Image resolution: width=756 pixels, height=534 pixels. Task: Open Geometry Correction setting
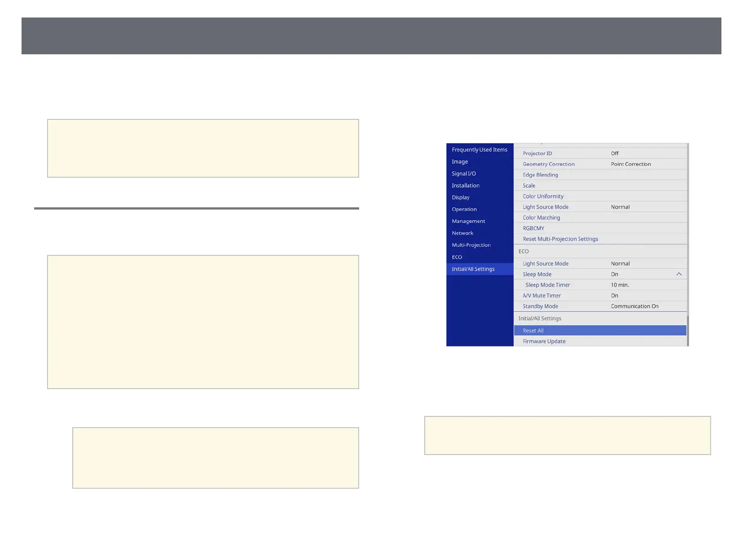click(x=600, y=164)
